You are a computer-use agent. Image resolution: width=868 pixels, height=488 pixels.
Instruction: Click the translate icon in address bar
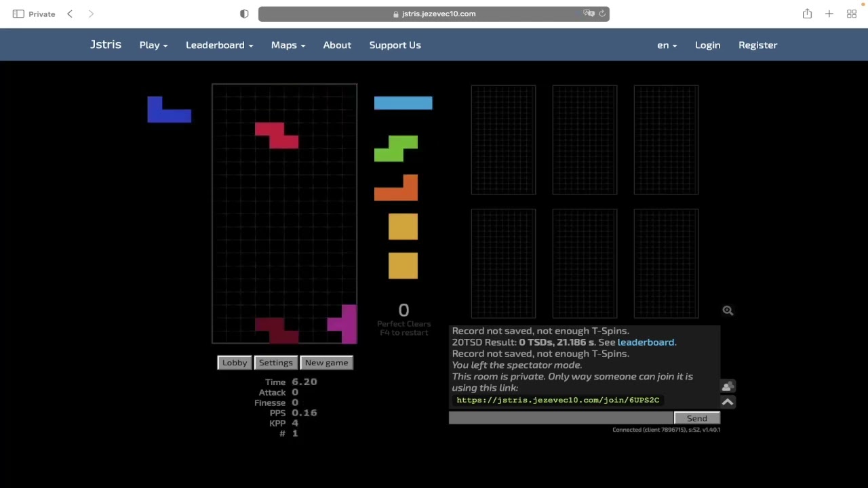(x=589, y=14)
